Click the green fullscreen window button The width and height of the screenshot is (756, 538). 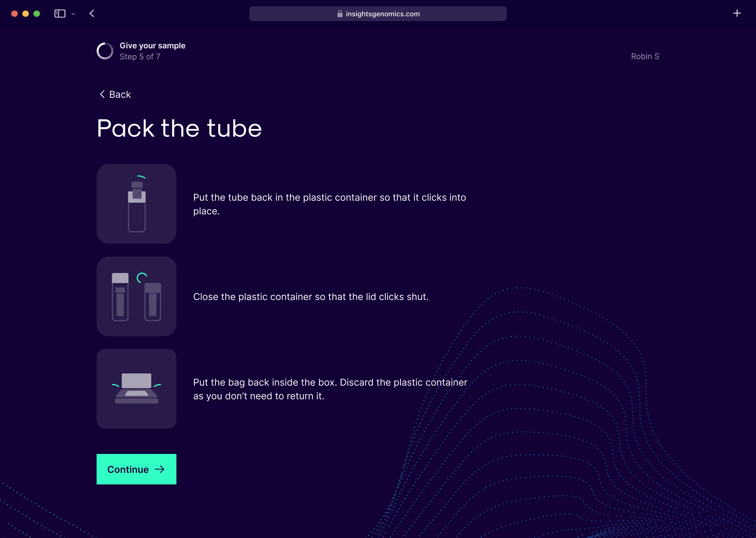(37, 14)
